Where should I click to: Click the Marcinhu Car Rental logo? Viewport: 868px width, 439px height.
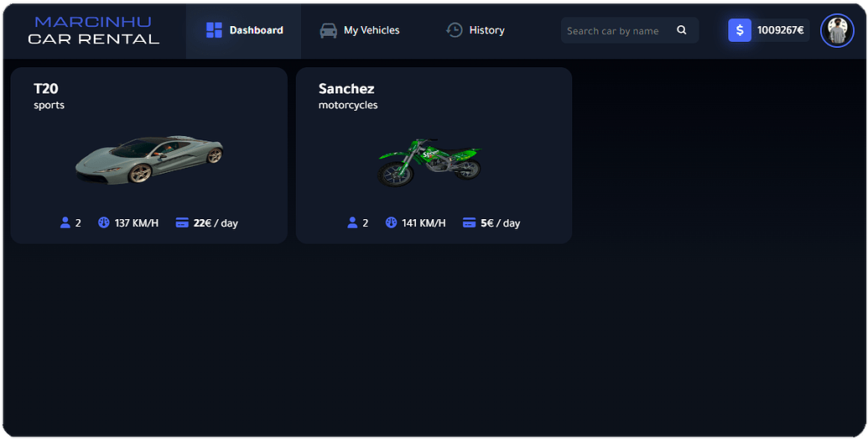tap(93, 30)
